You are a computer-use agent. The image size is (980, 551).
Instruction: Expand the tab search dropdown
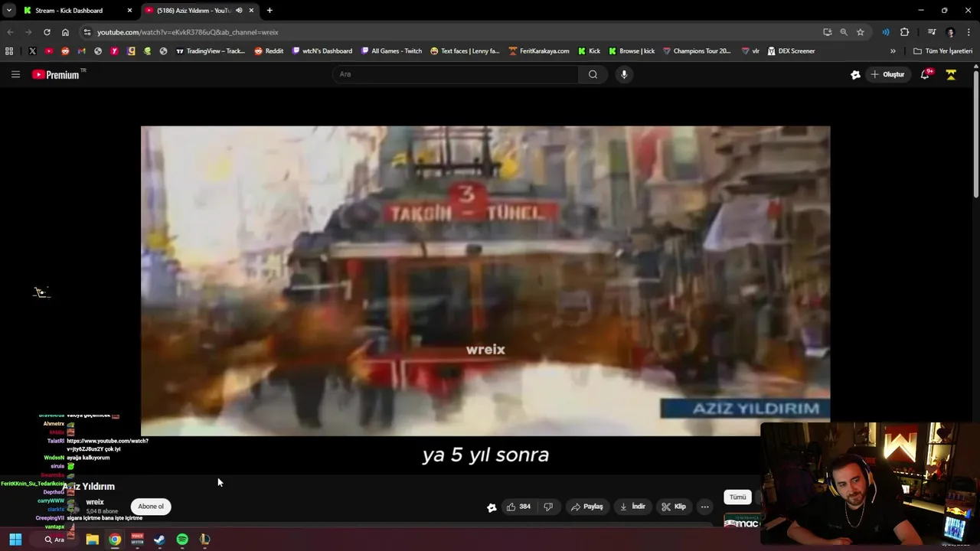click(x=8, y=11)
